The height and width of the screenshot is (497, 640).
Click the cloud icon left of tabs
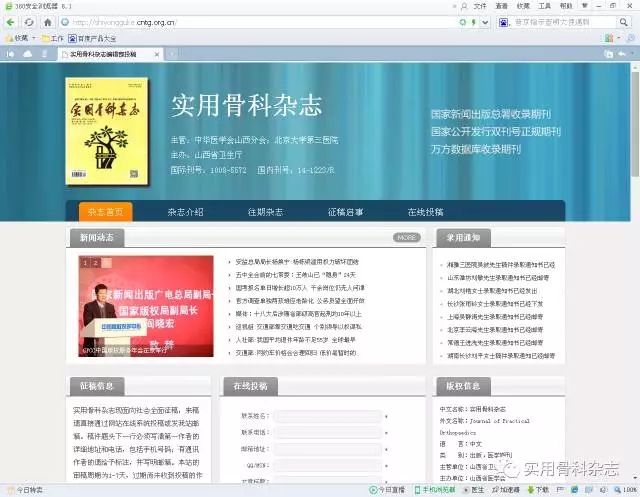(28, 54)
